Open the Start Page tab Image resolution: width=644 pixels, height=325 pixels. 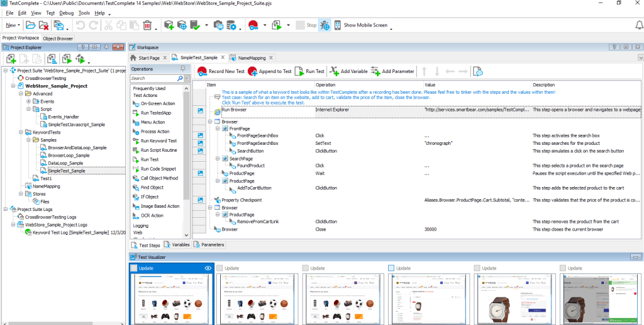coord(148,57)
